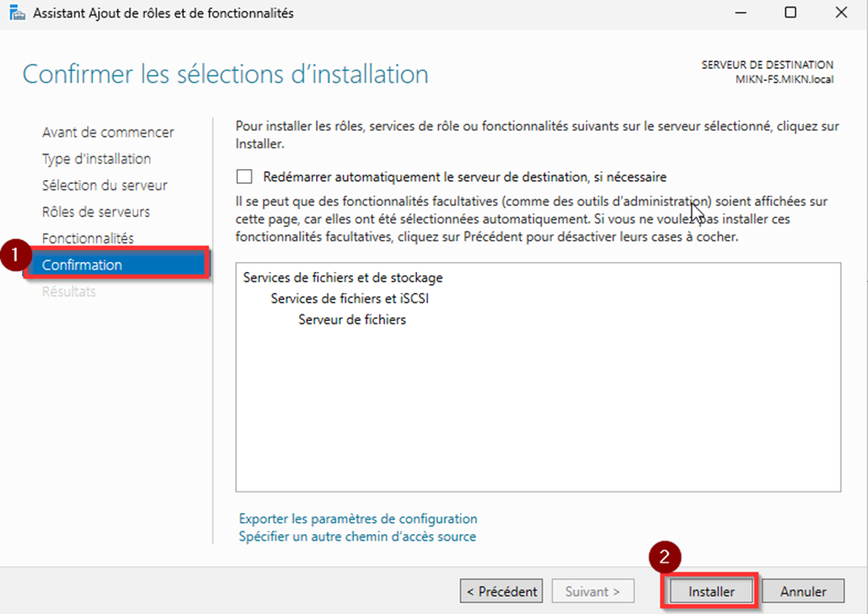Cancel the wizard with Annuler
The height and width of the screenshot is (614, 868).
803,591
